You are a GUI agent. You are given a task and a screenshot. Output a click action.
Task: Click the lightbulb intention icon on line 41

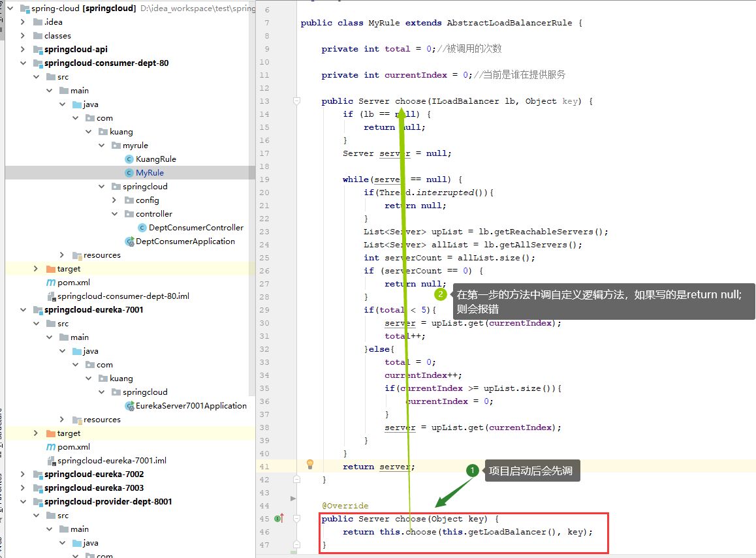pos(310,464)
